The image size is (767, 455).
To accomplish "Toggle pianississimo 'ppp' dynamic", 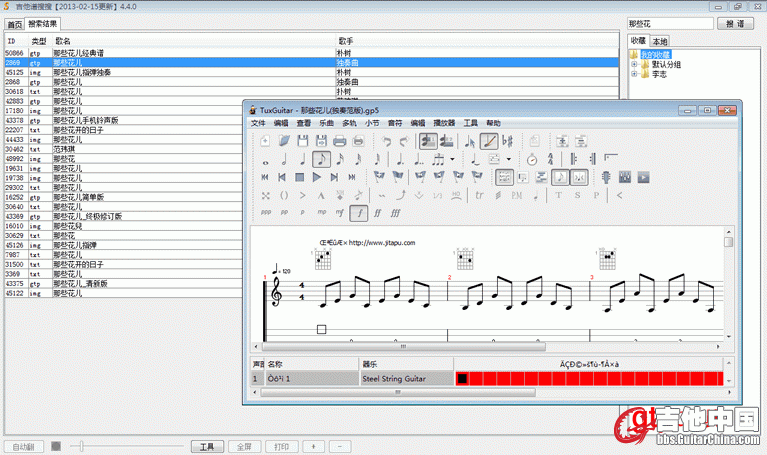I will [266, 213].
